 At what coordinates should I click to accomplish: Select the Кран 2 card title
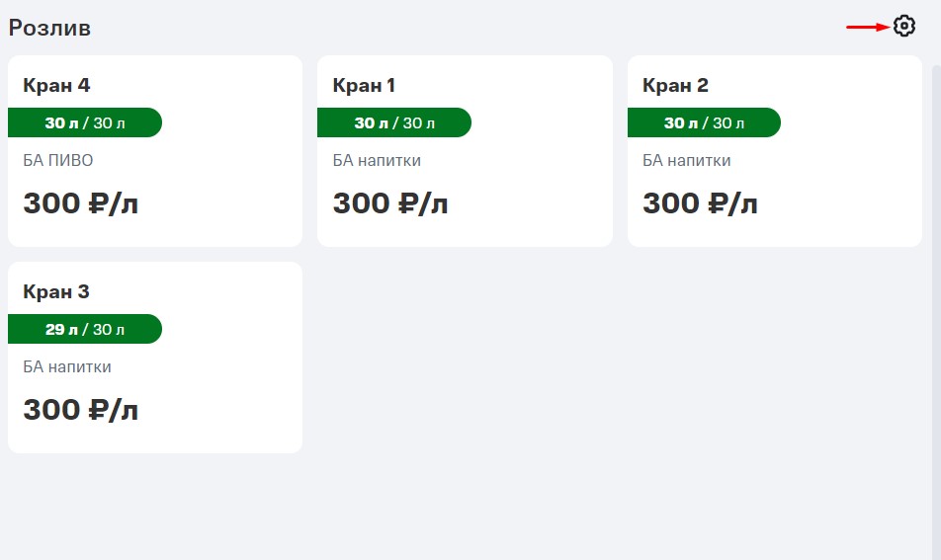pos(675,86)
